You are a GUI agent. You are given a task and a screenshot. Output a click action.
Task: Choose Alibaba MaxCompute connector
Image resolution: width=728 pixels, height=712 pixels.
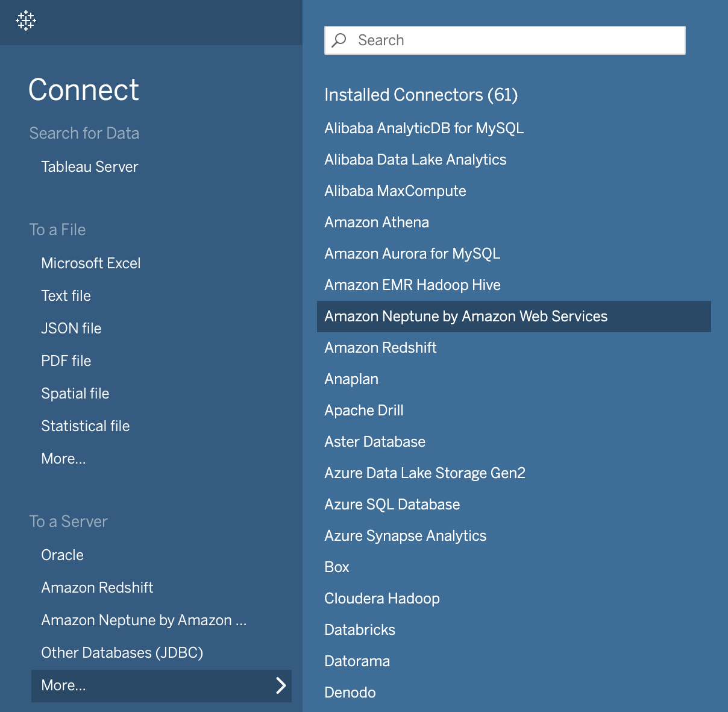point(395,191)
